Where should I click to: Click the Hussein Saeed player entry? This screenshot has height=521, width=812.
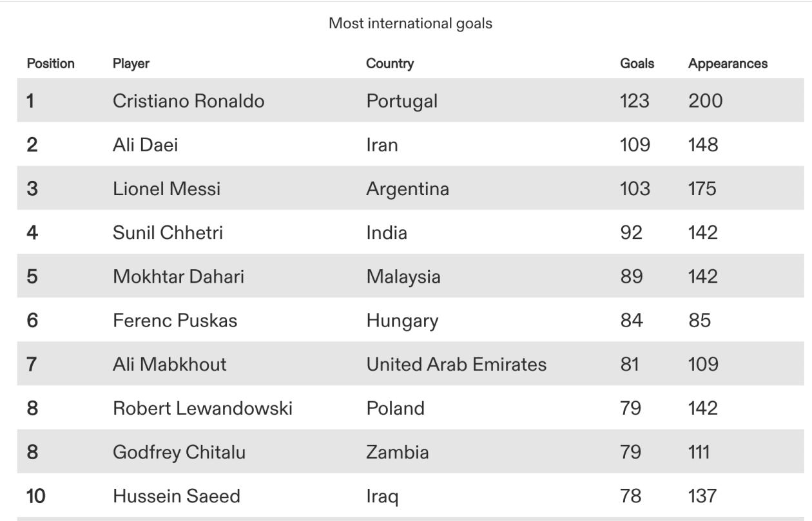tap(177, 496)
